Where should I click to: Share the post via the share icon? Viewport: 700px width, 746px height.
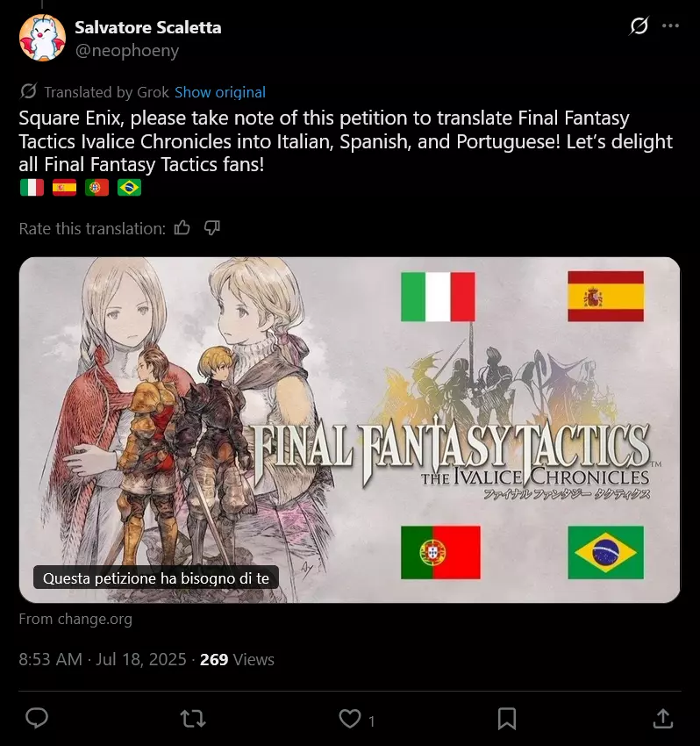[663, 719]
